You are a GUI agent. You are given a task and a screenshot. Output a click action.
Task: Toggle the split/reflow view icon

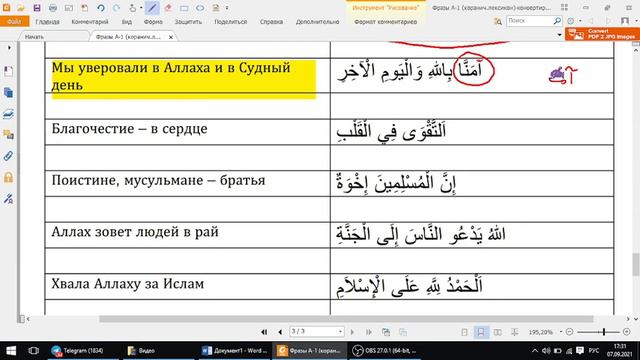pyautogui.click(x=514, y=332)
